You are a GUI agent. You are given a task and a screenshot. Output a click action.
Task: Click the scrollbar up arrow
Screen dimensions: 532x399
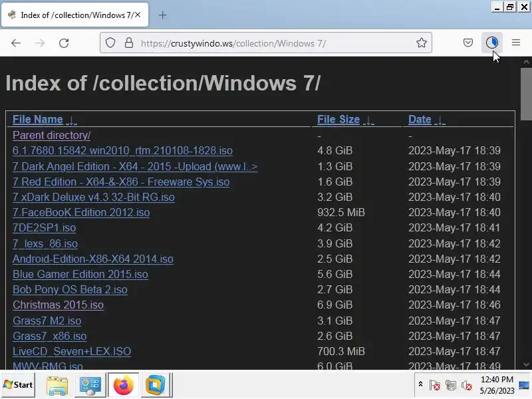point(526,62)
